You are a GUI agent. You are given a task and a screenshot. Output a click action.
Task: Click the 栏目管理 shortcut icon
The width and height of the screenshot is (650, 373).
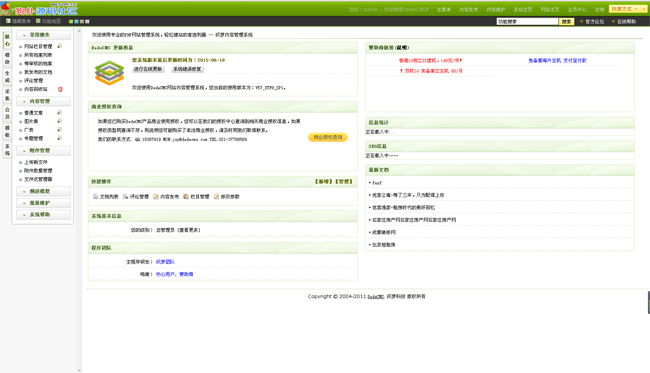186,196
